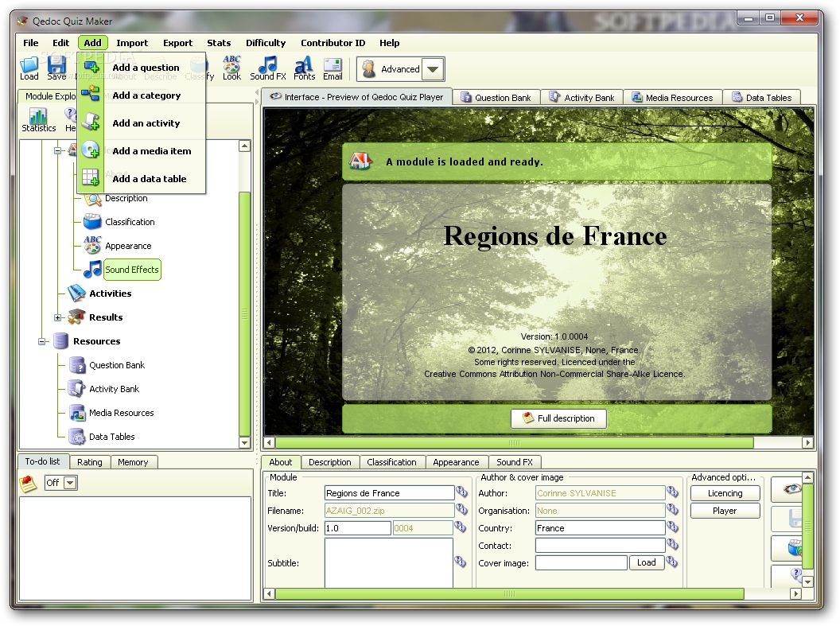Select the Classification tree icon

click(x=92, y=222)
